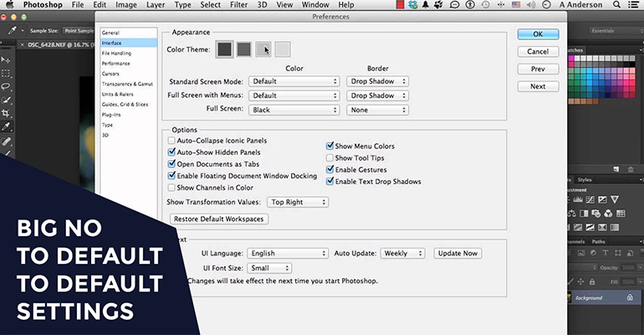Open the UI Language dropdown
The width and height of the screenshot is (644, 335).
pos(288,253)
